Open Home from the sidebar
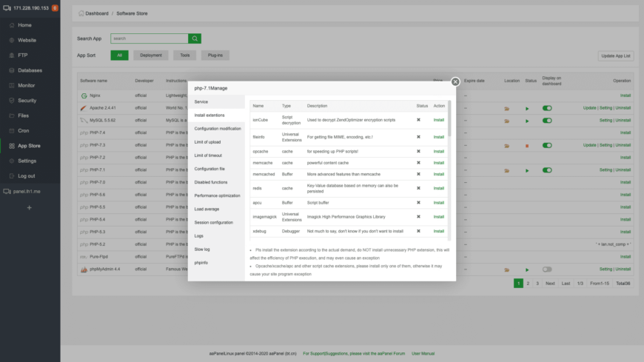 pyautogui.click(x=24, y=25)
